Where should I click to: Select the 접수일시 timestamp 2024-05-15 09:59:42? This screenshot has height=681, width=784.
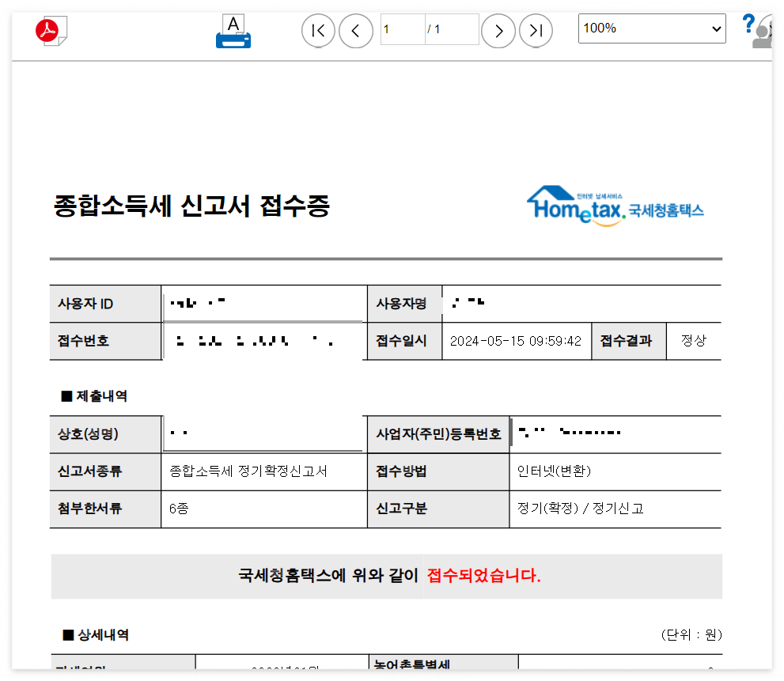pyautogui.click(x=516, y=341)
